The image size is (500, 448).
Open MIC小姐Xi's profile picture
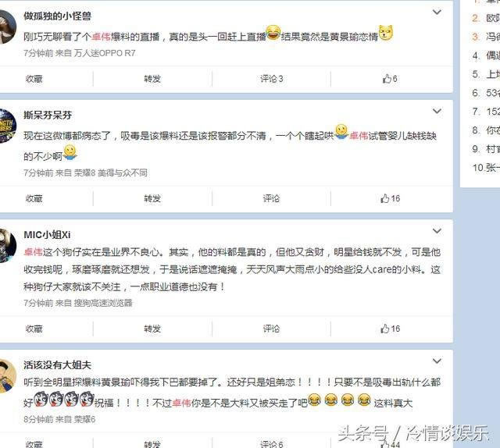click(x=6, y=245)
